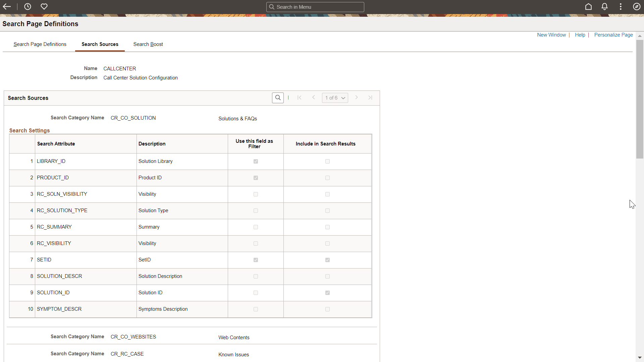Click the back arrow icon
Image resolution: width=644 pixels, height=362 pixels.
[7, 6]
